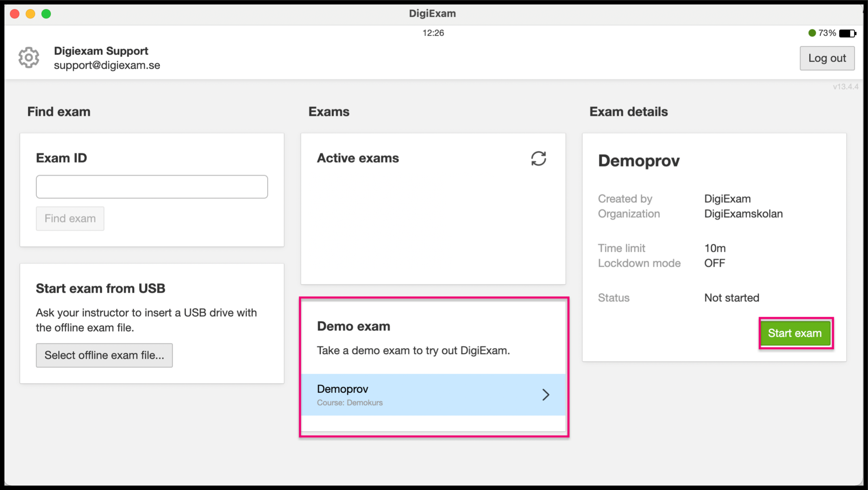Click the Demo exam heading
The image size is (868, 490).
coord(353,326)
